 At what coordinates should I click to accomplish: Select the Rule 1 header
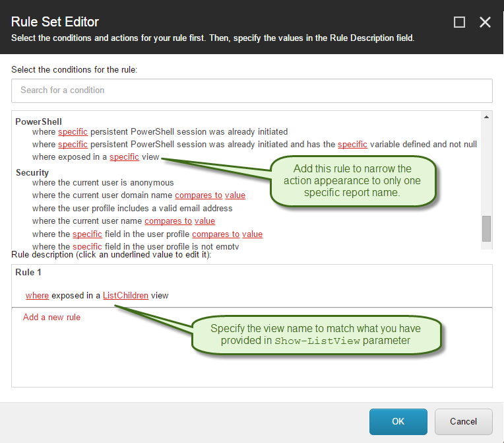(x=28, y=273)
